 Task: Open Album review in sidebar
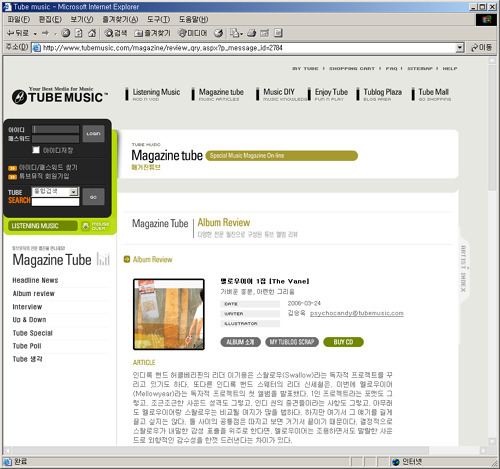[34, 294]
